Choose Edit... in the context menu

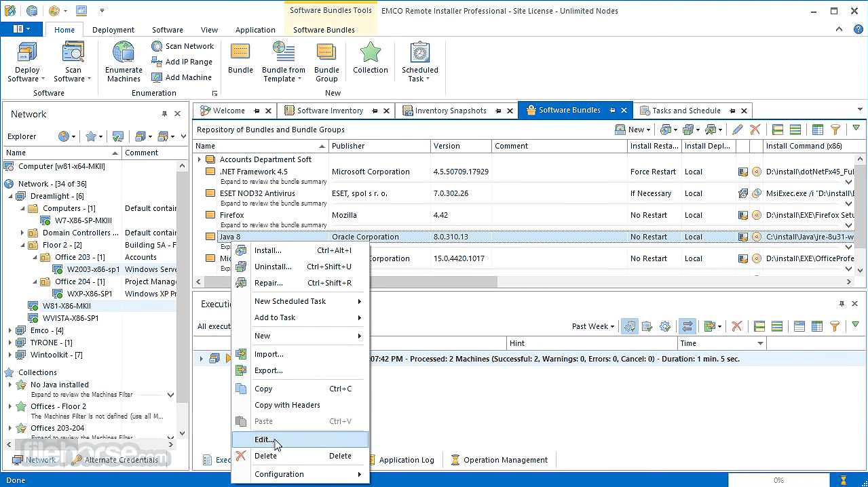pos(300,440)
